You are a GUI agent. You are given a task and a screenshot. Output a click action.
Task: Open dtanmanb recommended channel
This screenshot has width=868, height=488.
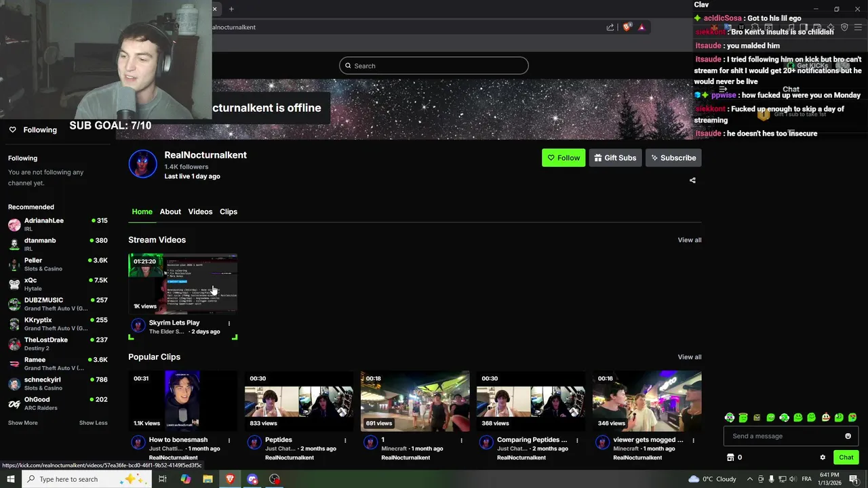[58, 244]
